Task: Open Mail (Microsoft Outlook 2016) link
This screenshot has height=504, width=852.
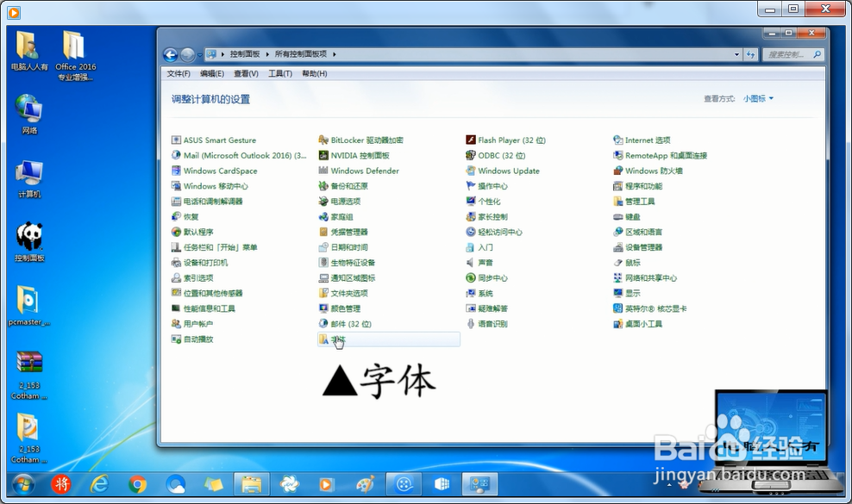Action: point(239,155)
